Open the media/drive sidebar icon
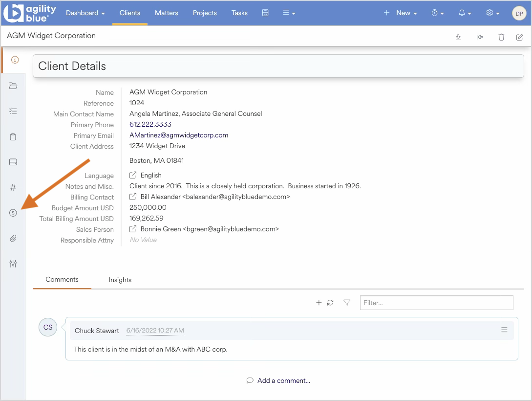 pyautogui.click(x=13, y=162)
